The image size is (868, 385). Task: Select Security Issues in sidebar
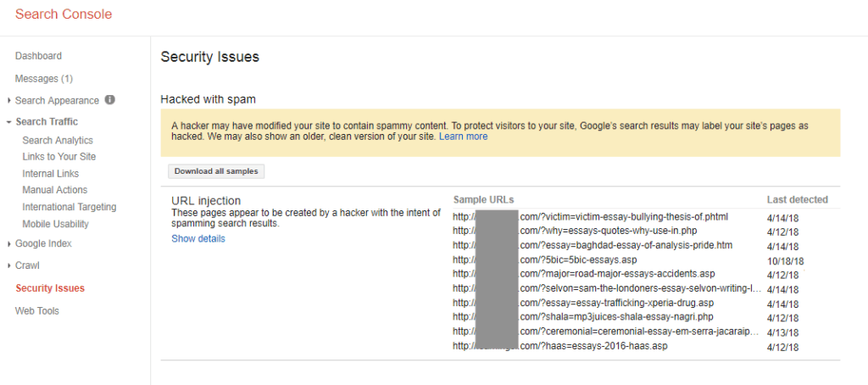pyautogui.click(x=50, y=288)
